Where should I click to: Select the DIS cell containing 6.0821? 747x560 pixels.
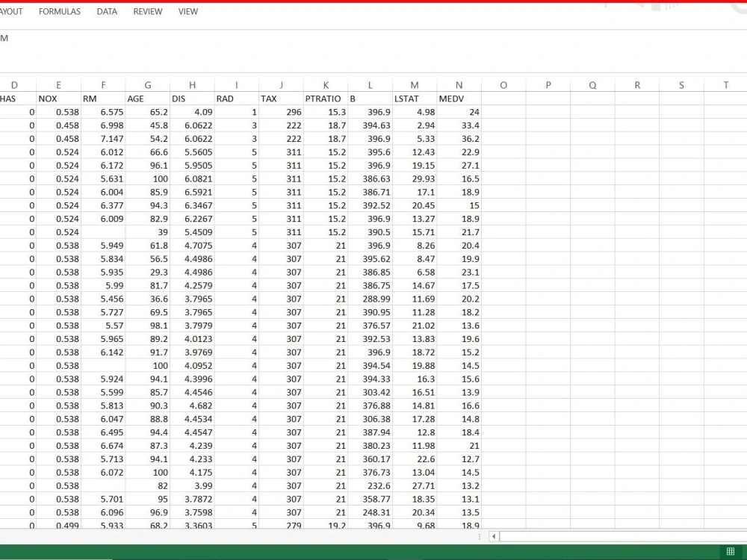pos(193,178)
